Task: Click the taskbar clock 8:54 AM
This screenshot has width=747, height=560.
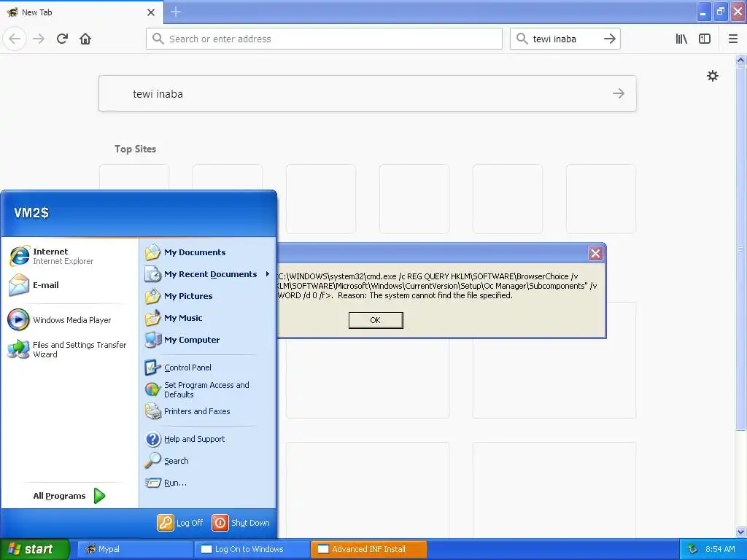Action: (x=720, y=549)
